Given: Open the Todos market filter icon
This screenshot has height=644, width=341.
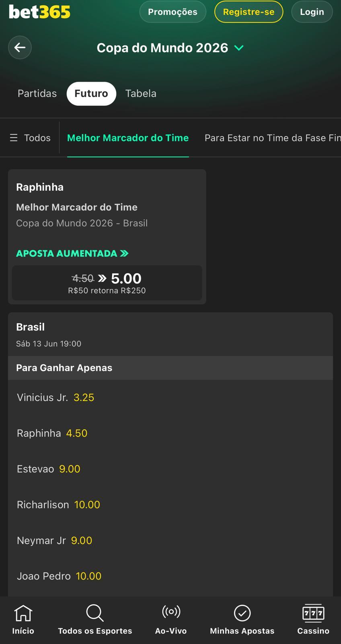Looking at the screenshot, I should point(14,137).
